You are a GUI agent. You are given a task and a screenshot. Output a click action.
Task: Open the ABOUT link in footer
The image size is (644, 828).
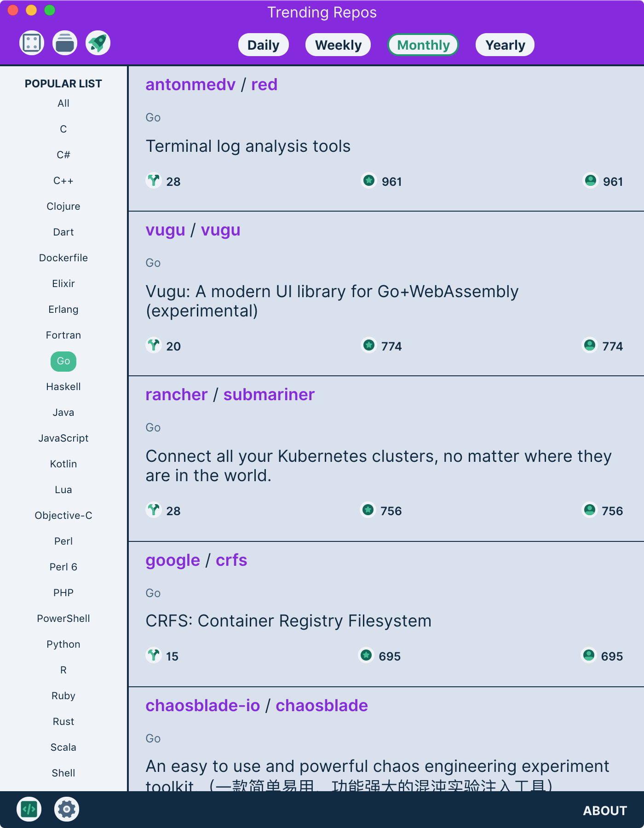tap(605, 811)
